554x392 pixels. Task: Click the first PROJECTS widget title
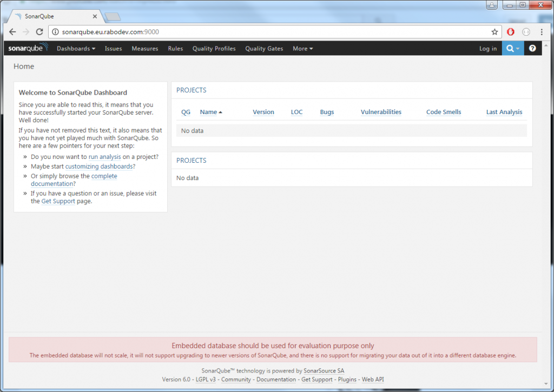tap(191, 90)
